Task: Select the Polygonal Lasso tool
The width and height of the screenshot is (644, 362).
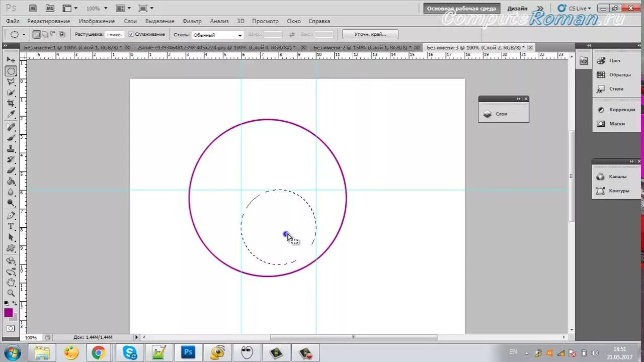Action: coord(11,81)
